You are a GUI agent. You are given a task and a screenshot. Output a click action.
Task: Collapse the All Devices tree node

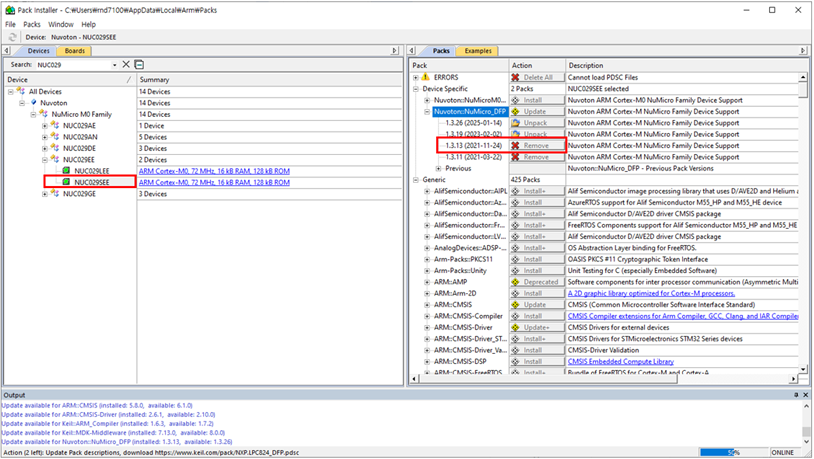10,92
